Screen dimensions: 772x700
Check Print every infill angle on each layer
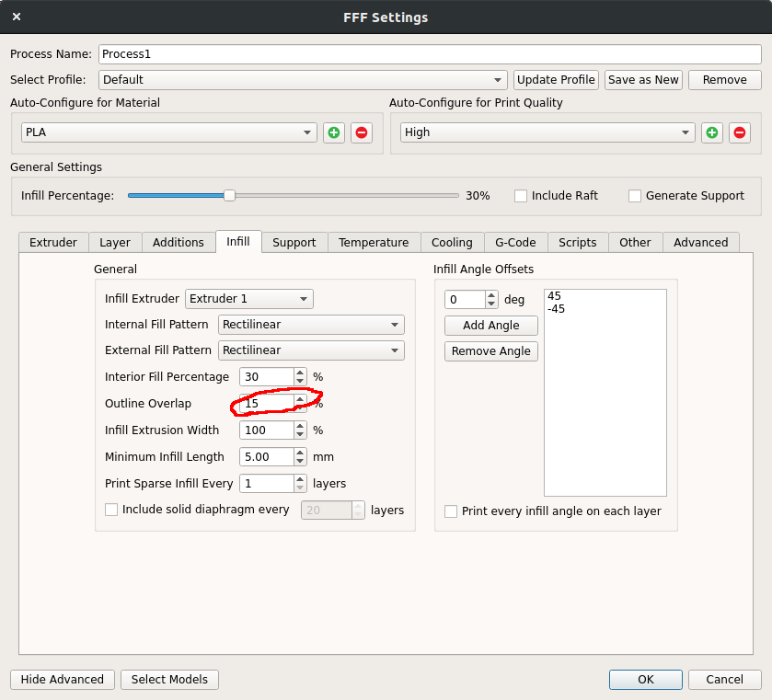point(451,511)
